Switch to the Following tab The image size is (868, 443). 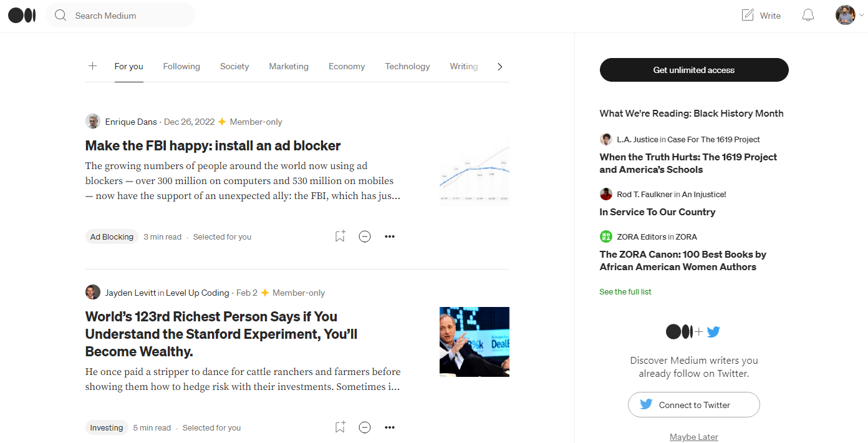point(181,67)
